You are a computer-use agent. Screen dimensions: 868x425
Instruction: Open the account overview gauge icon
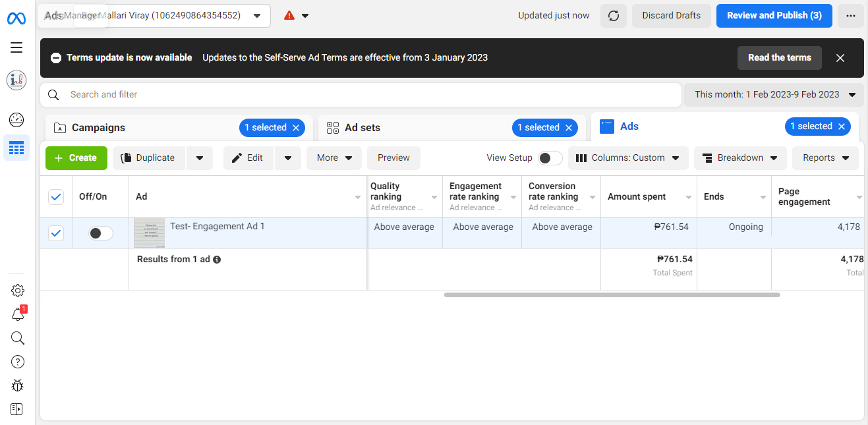(x=16, y=120)
